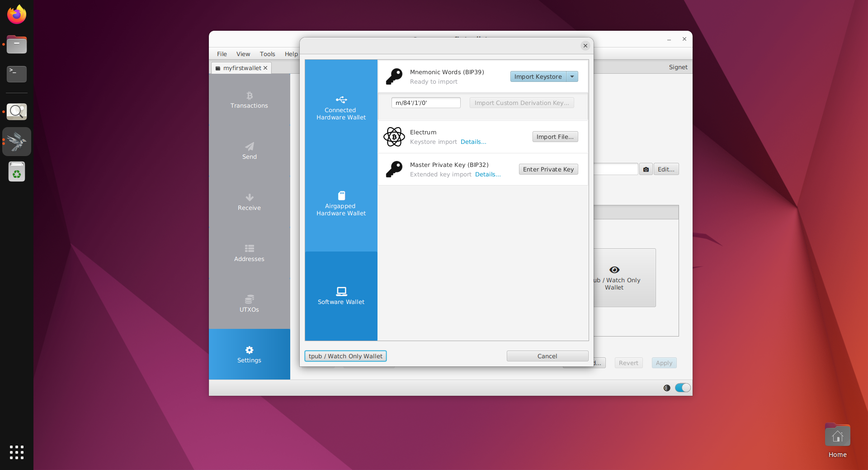This screenshot has height=470, width=868.
Task: Open Files manager in the dock
Action: 17,44
